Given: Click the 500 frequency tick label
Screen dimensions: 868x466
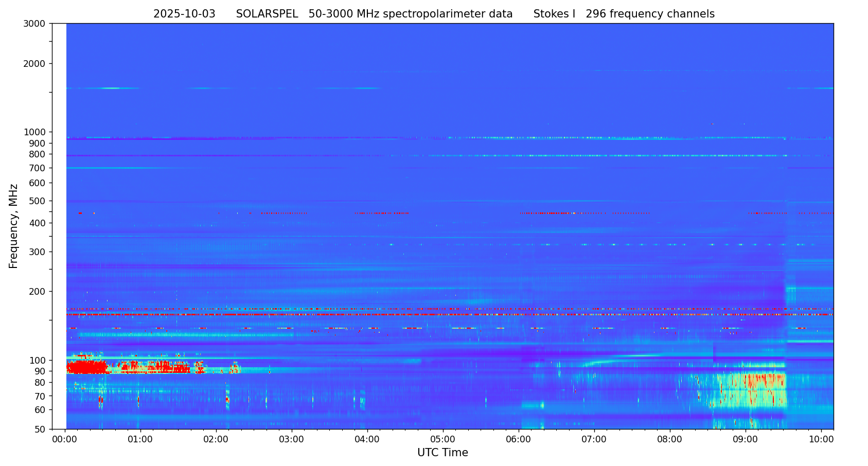Looking at the screenshot, I should point(37,201).
